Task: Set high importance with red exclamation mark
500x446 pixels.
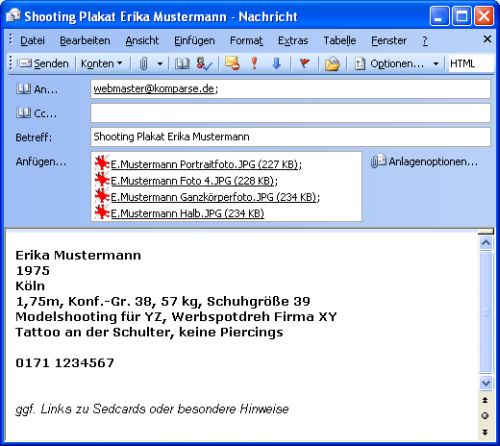Action: coord(254,63)
